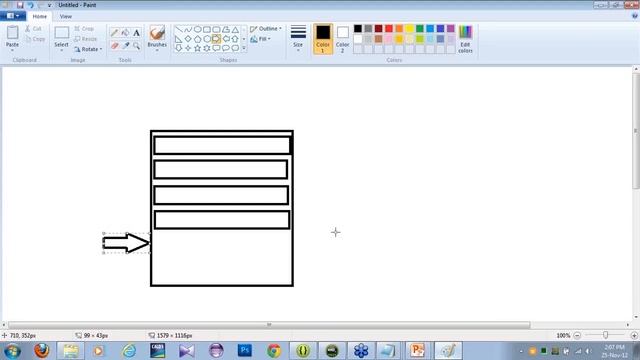Select the Curve shape
This screenshot has width=640, height=360.
click(188, 29)
